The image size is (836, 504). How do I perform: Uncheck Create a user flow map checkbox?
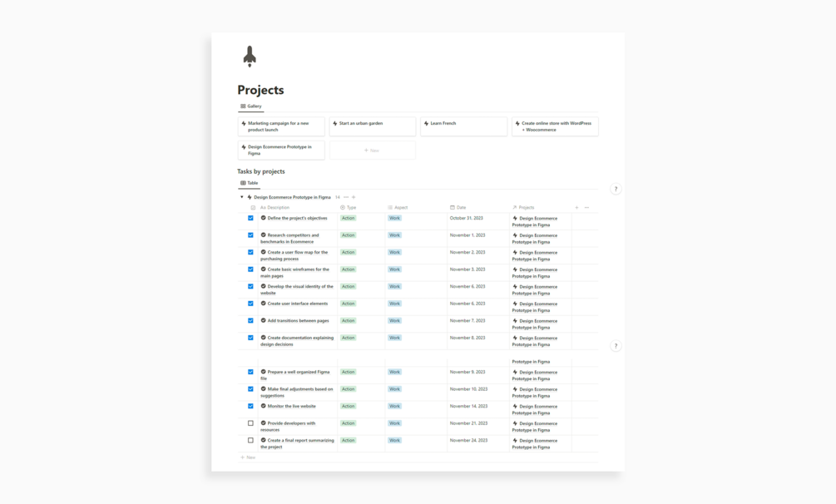click(250, 252)
